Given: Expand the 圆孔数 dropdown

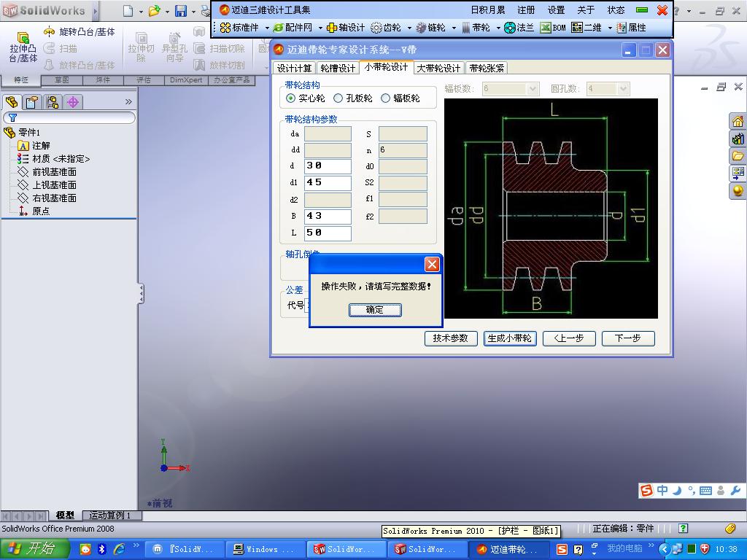Looking at the screenshot, I should coord(623,88).
